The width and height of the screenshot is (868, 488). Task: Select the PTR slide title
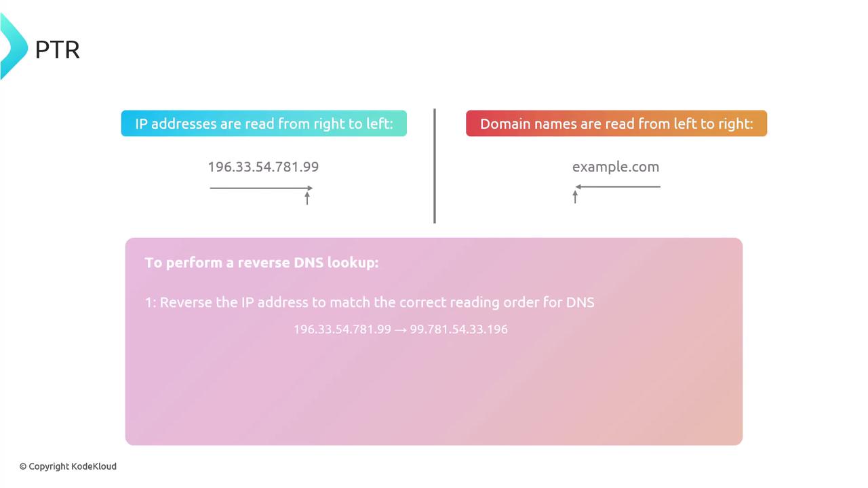(58, 49)
